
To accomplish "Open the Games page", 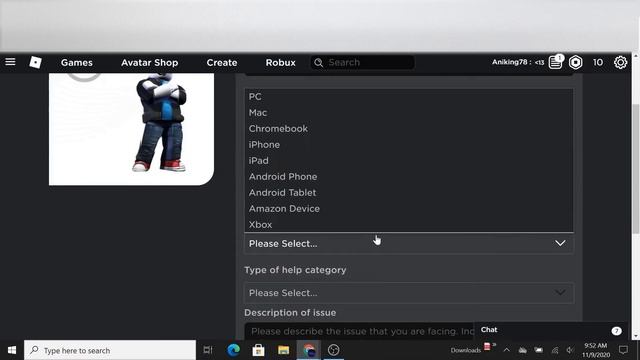I will [x=77, y=62].
